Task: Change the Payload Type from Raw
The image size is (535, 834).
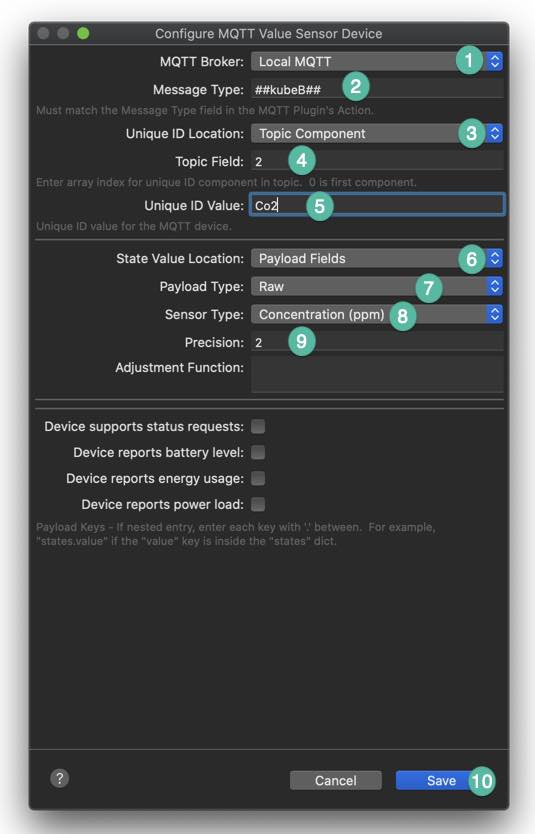Action: tap(377, 287)
